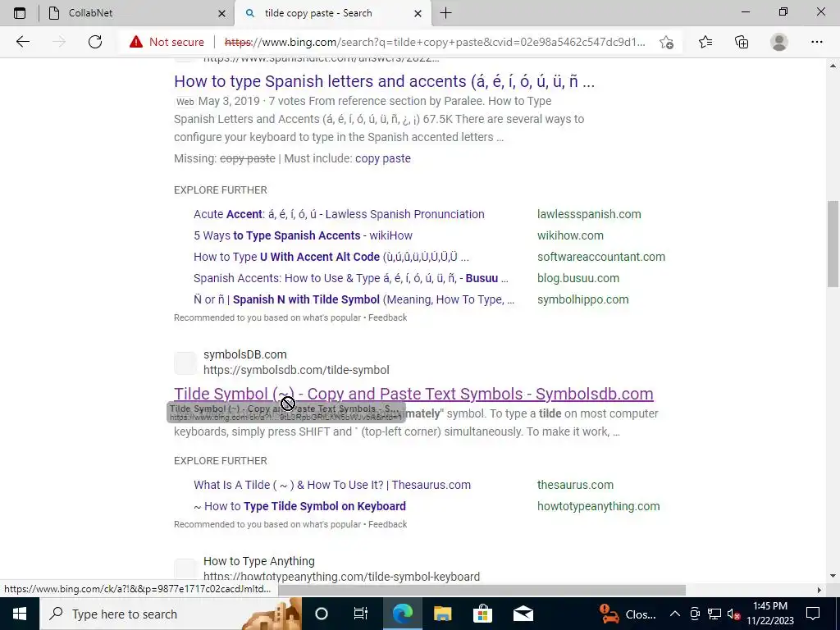Image resolution: width=840 pixels, height=630 pixels.
Task: Click scroll right arrow at bottom
Action: tap(819, 590)
